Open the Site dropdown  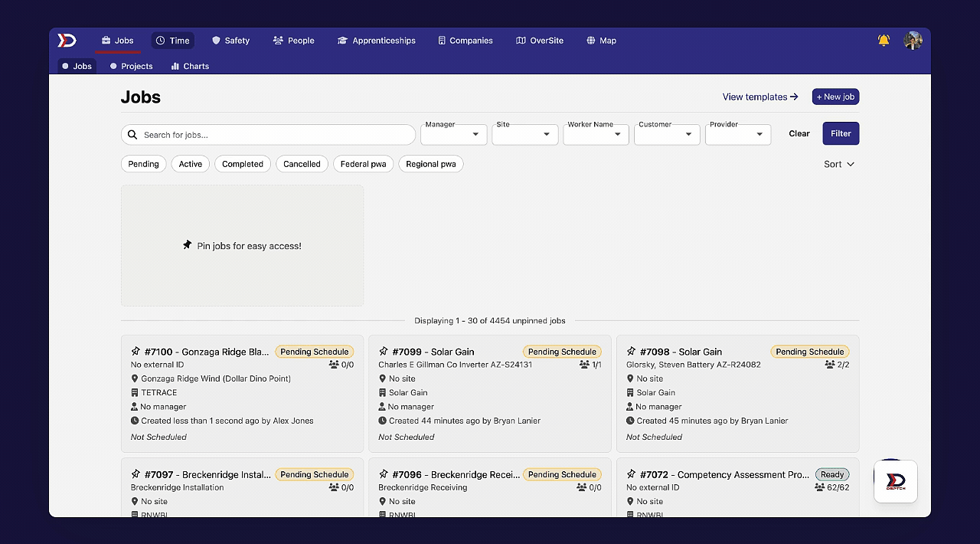click(x=525, y=134)
